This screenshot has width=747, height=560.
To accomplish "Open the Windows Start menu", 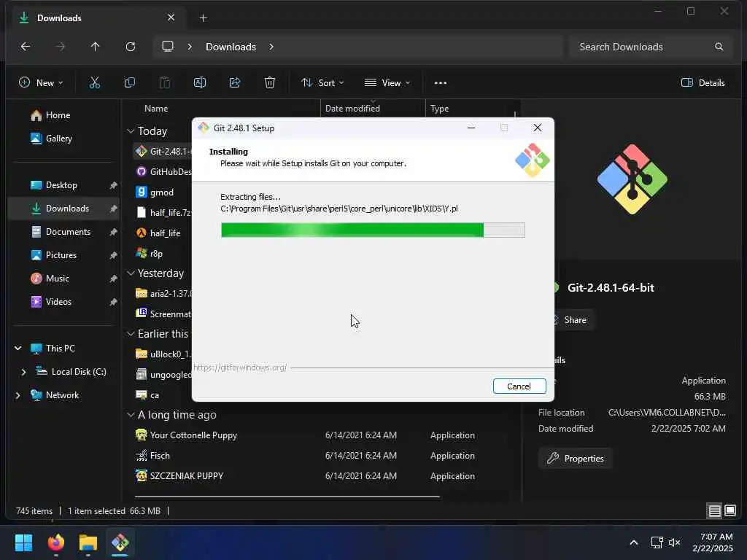I will tap(24, 542).
